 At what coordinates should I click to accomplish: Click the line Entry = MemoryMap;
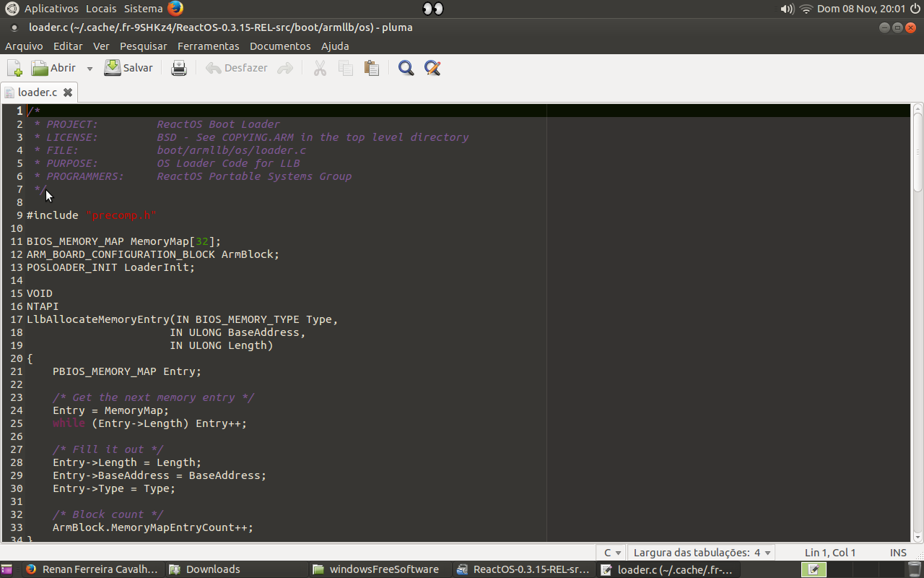click(110, 410)
